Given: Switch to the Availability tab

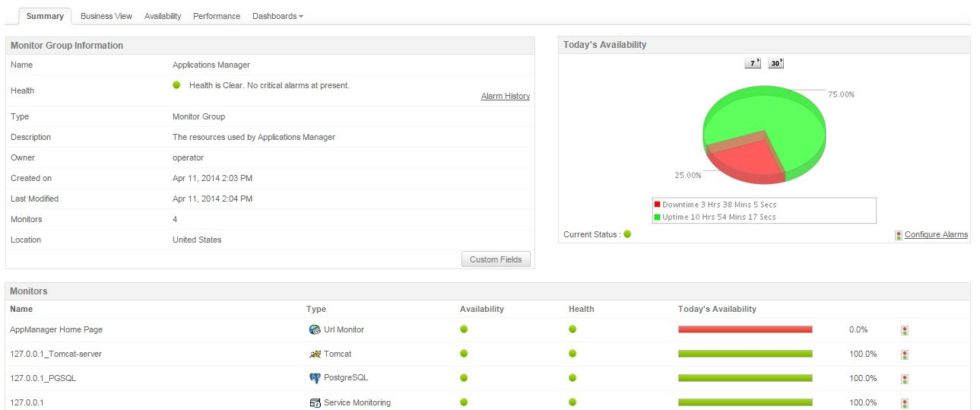Looking at the screenshot, I should (x=163, y=16).
